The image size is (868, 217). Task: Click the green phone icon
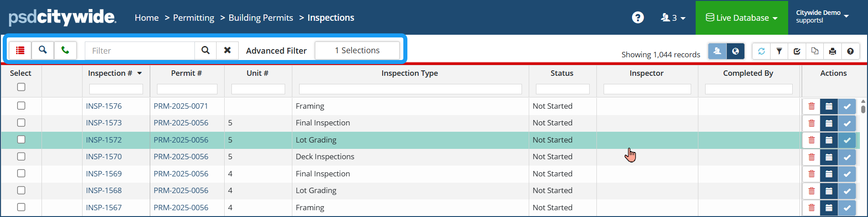click(x=65, y=51)
